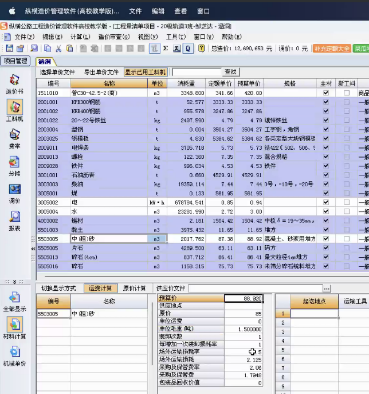The height and width of the screenshot is (394, 369).
Task: Click the 起讫地点 column header
Action: [x=314, y=301]
